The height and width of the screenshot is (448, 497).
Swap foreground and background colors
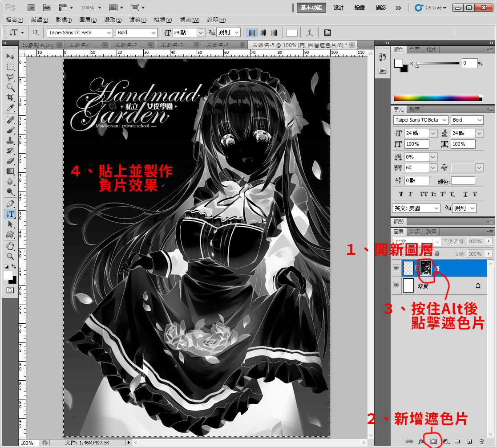click(14, 266)
